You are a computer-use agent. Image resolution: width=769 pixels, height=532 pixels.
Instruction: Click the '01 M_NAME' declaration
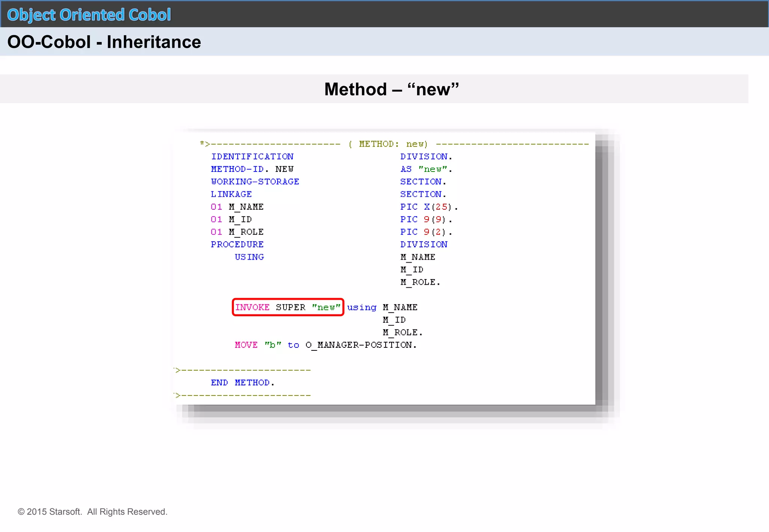237,207
